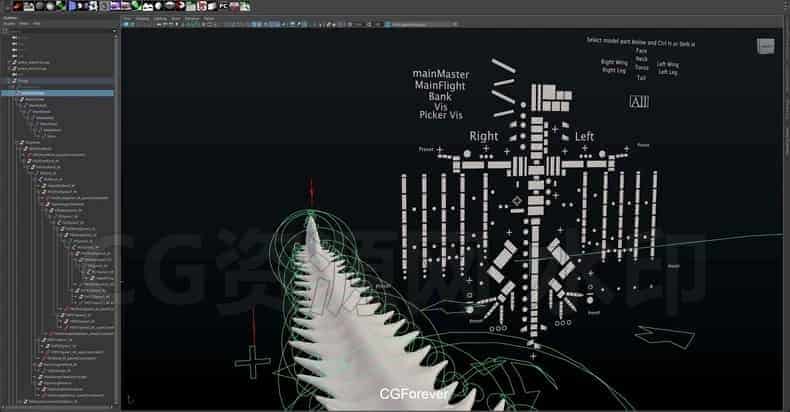Click the diamond-shaped picker control
The image size is (790, 412).
point(517,201)
